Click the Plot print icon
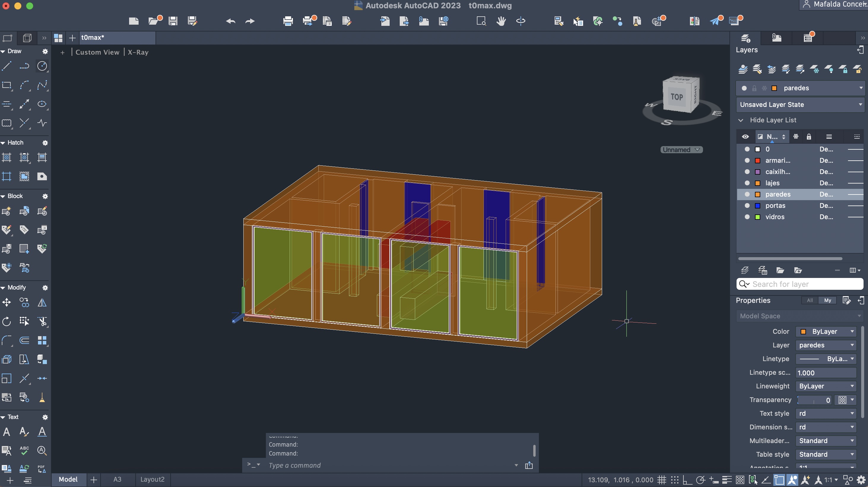This screenshot has height=487, width=868. pos(288,21)
